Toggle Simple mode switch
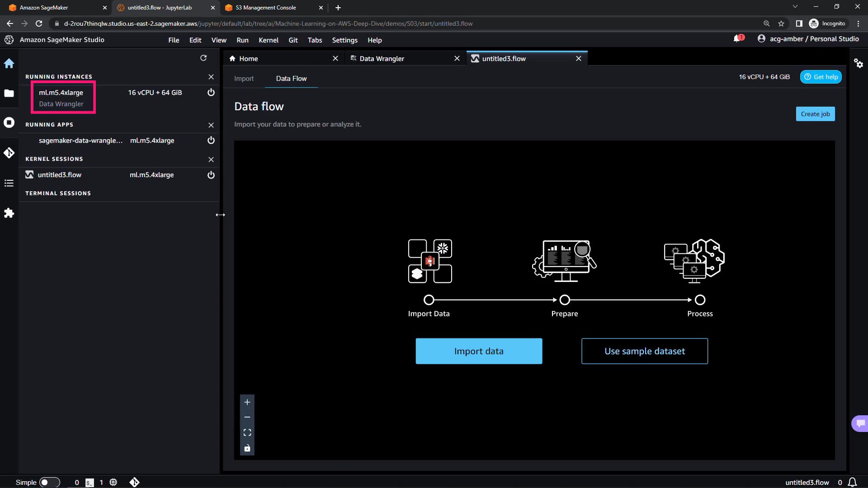This screenshot has width=868, height=488. (x=49, y=482)
